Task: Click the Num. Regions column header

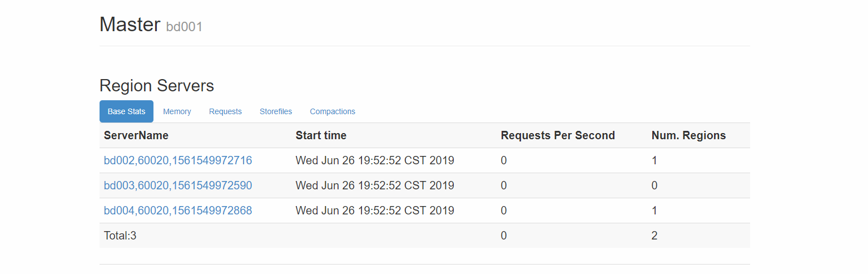Action: pos(688,135)
